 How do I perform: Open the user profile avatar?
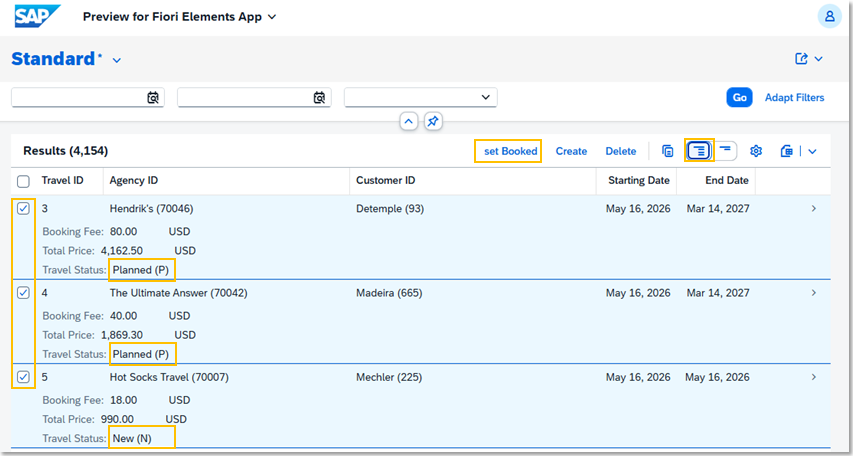[x=830, y=16]
